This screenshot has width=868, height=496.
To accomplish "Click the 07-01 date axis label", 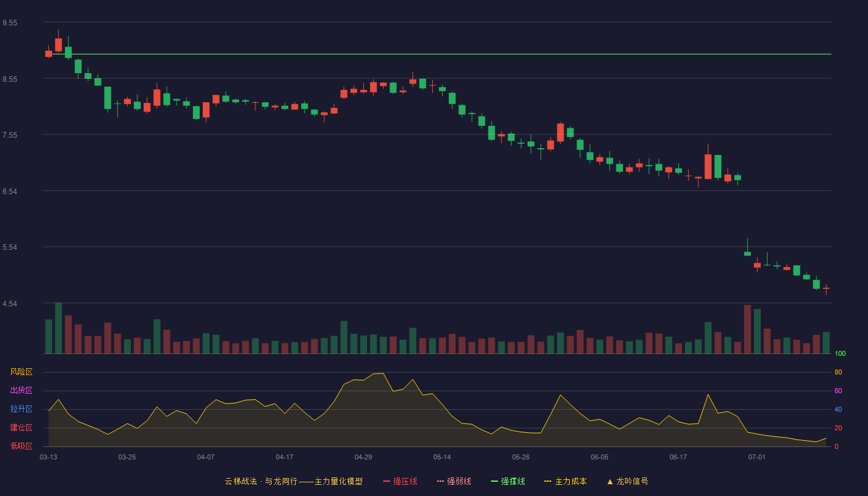I will pyautogui.click(x=757, y=457).
